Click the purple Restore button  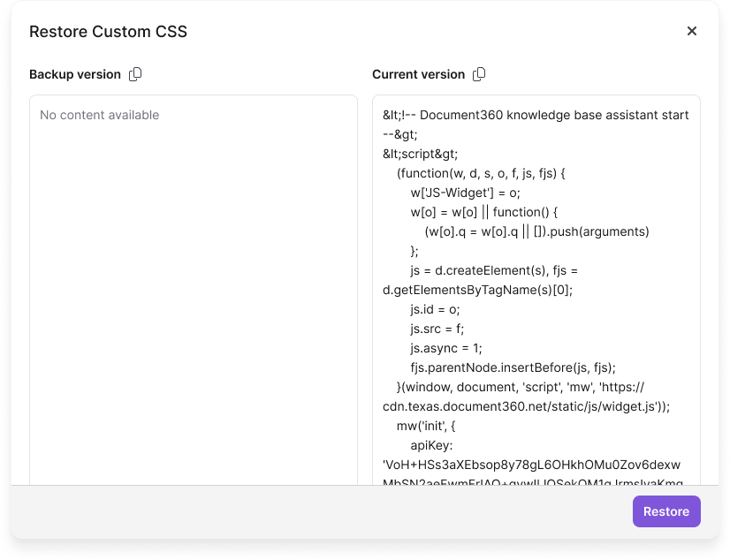pos(666,511)
